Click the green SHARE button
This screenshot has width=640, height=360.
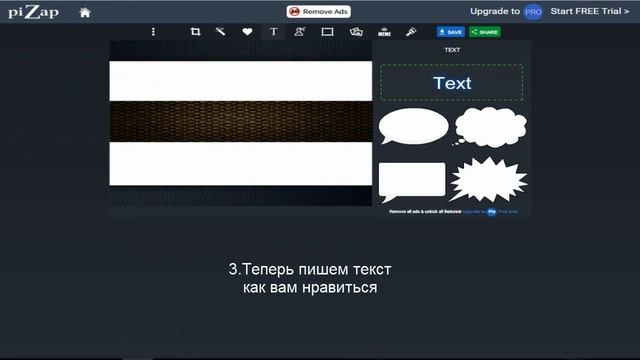[485, 32]
